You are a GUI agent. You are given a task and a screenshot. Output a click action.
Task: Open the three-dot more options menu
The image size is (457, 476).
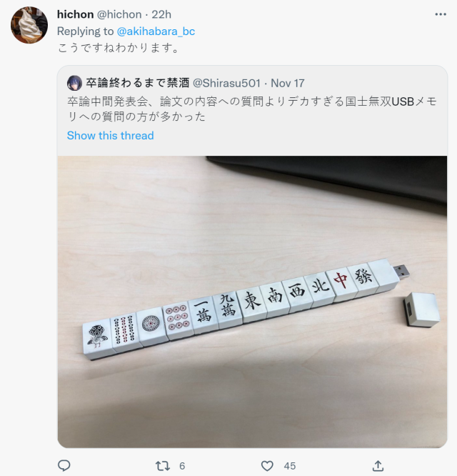(x=441, y=14)
